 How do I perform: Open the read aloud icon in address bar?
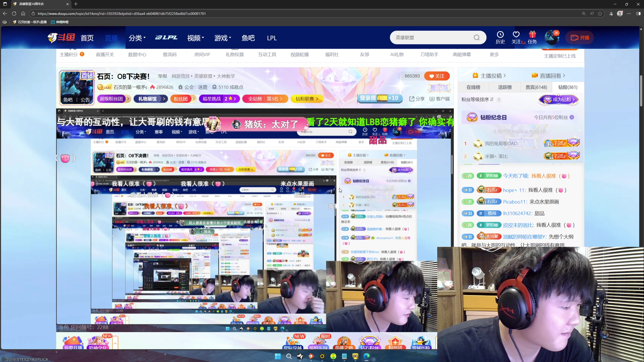(x=592, y=14)
